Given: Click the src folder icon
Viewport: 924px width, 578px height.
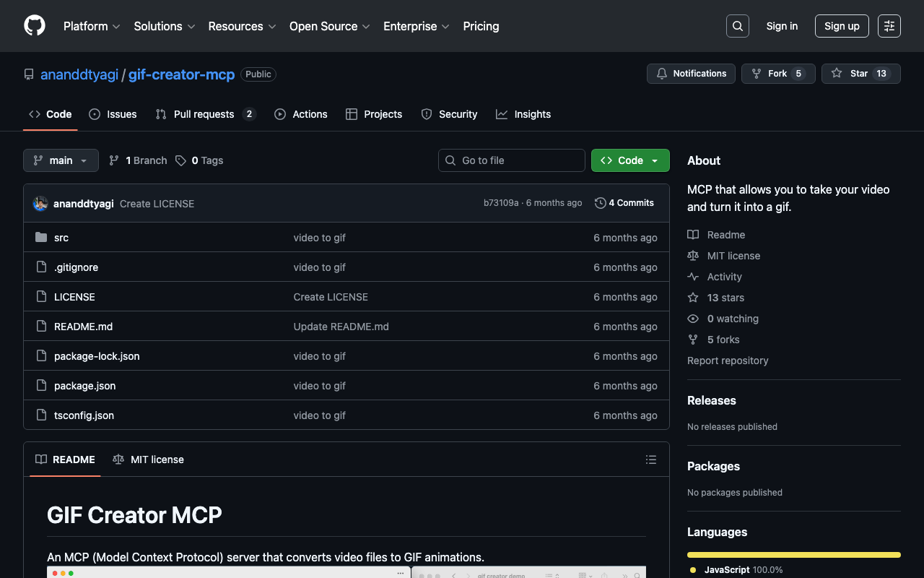Looking at the screenshot, I should pos(41,238).
